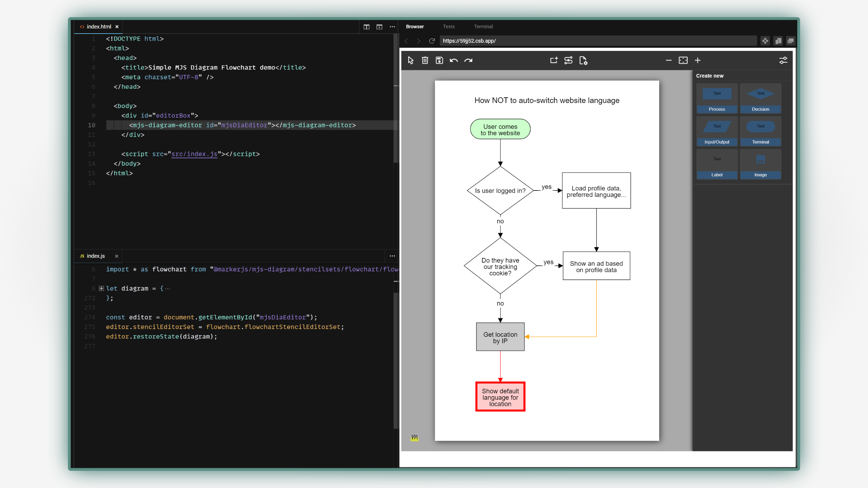
Task: Click the split preview icon beside URL bar
Action: tap(778, 41)
